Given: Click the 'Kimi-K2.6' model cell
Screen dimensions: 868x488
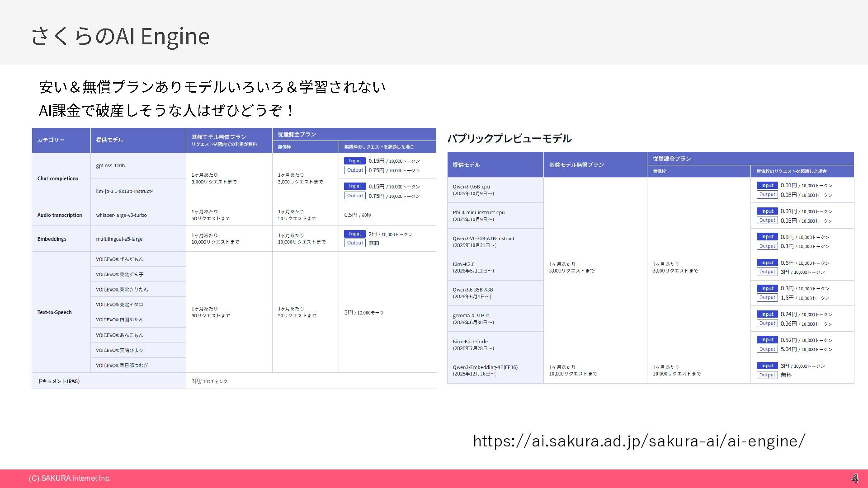Looking at the screenshot, I should tap(495, 267).
